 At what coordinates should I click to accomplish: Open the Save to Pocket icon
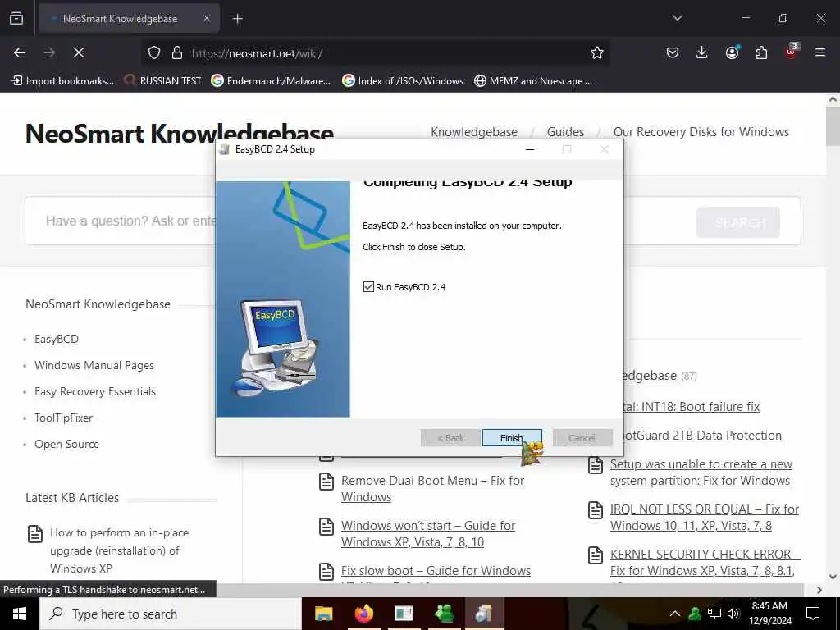click(673, 52)
